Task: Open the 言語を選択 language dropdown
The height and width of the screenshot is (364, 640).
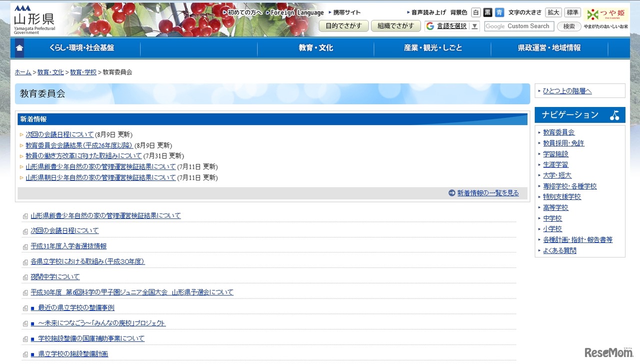Action: tap(452, 26)
